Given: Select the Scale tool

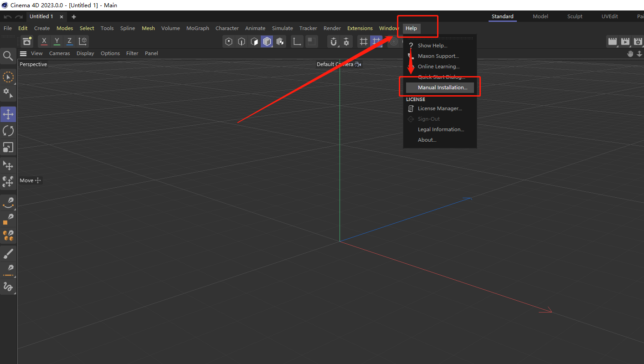Looking at the screenshot, I should pyautogui.click(x=8, y=147).
